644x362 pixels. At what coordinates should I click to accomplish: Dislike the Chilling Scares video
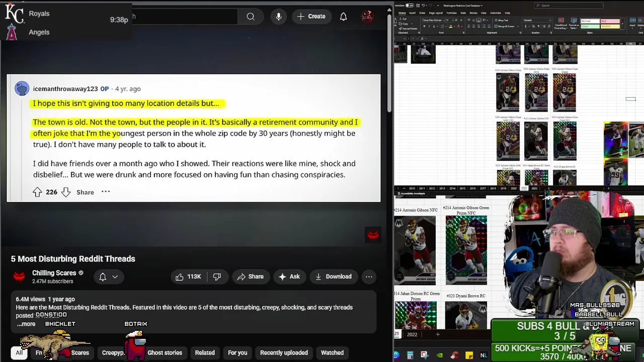coord(217,277)
